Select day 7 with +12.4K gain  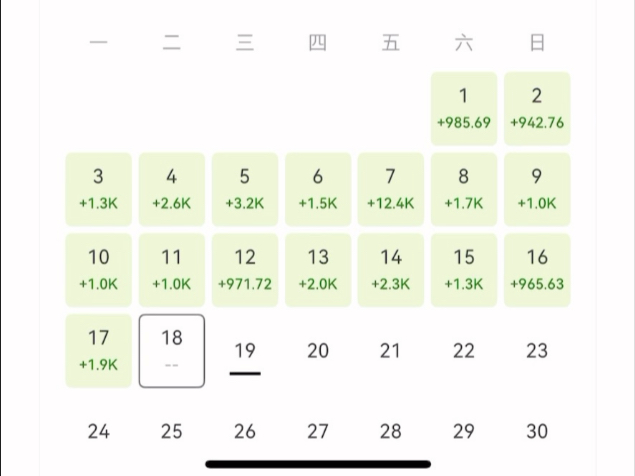[x=391, y=189]
